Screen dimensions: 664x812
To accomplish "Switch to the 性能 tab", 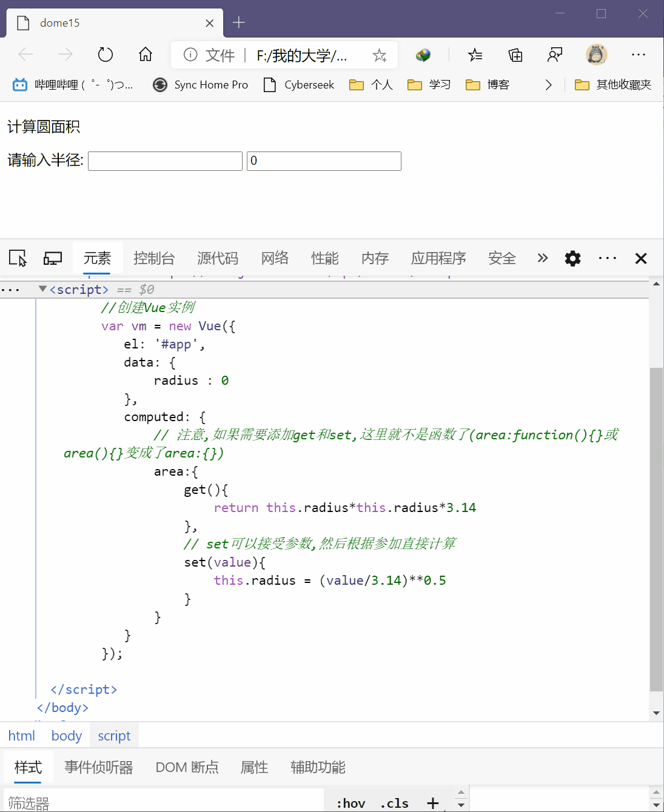I will coord(325,259).
